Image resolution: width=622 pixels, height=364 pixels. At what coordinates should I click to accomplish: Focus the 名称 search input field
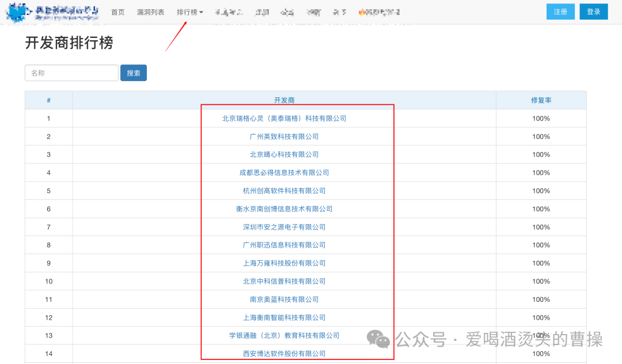pyautogui.click(x=71, y=73)
